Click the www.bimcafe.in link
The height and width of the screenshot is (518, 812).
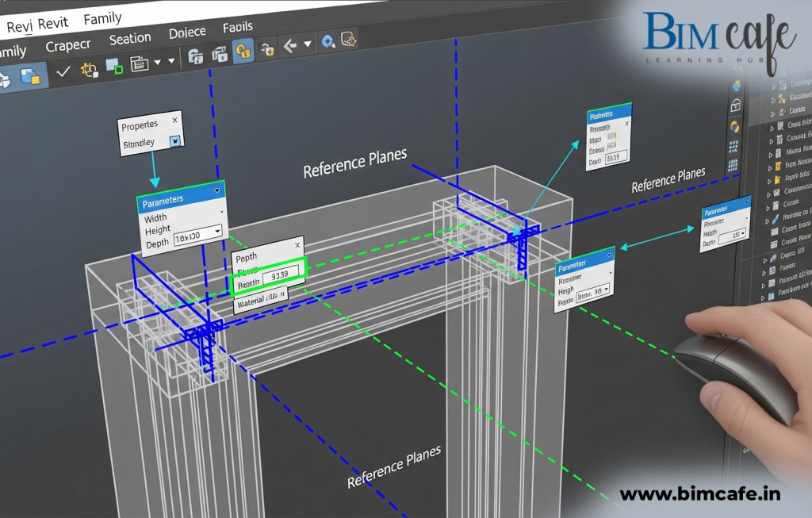(x=699, y=493)
